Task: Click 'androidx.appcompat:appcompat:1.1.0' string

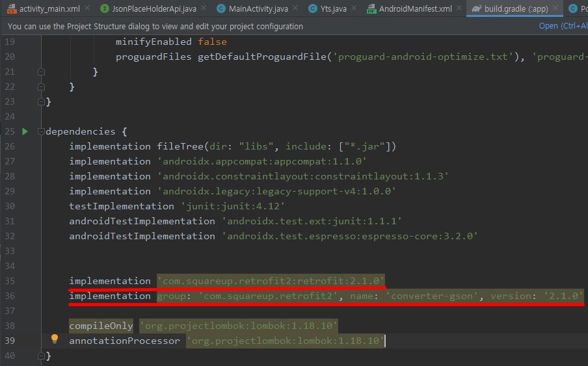Action: (261, 161)
